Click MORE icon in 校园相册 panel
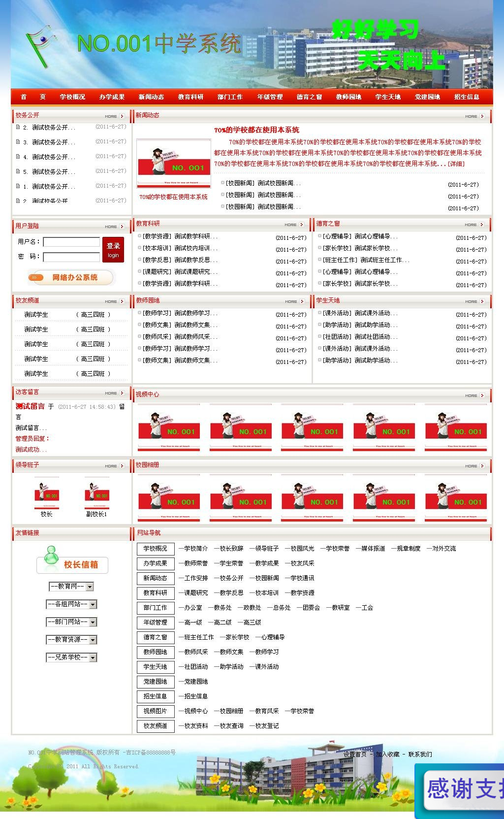Screen dimensions: 504x819 [x=475, y=466]
